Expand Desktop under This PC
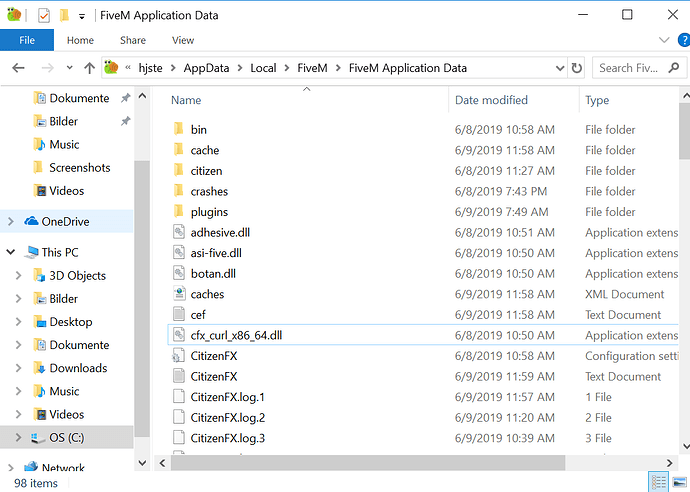Screen dimensions: 690x492 click(18, 322)
